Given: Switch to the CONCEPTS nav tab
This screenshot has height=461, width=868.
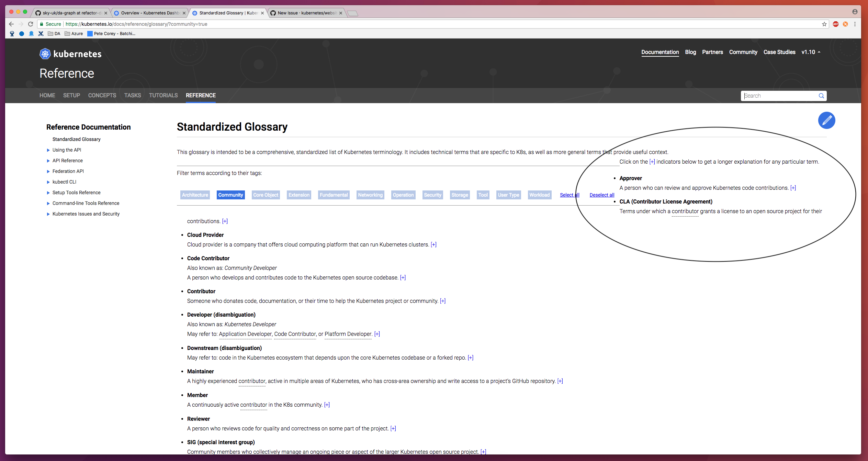Looking at the screenshot, I should click(x=102, y=96).
